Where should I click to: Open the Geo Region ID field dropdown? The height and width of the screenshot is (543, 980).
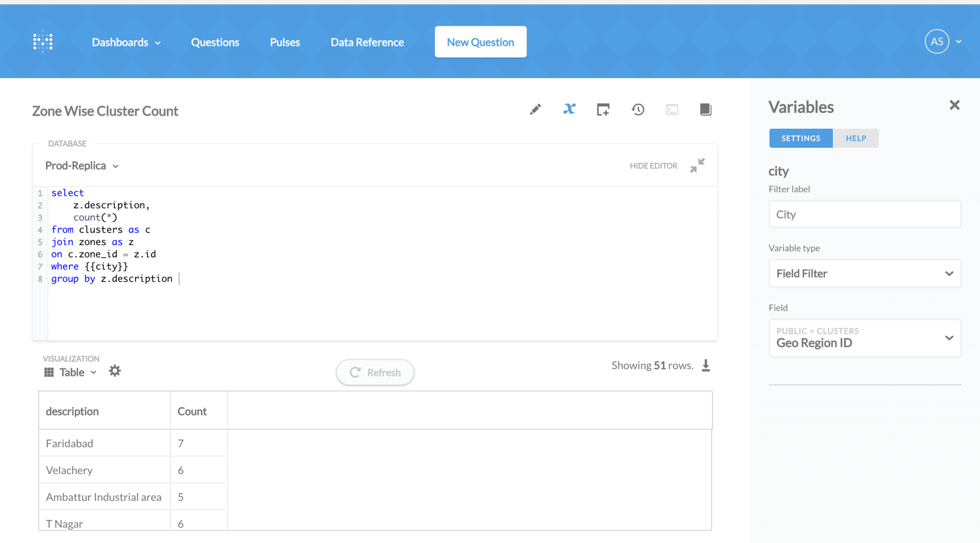tap(865, 338)
